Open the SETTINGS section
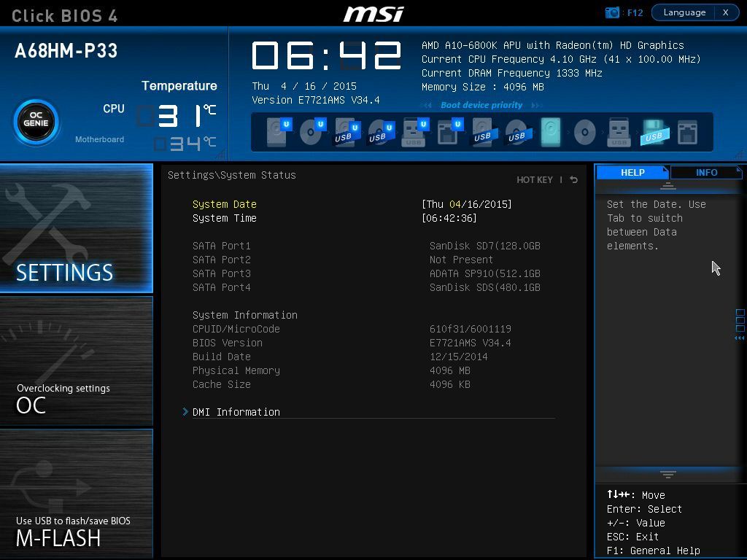The width and height of the screenshot is (747, 560). coord(76,228)
